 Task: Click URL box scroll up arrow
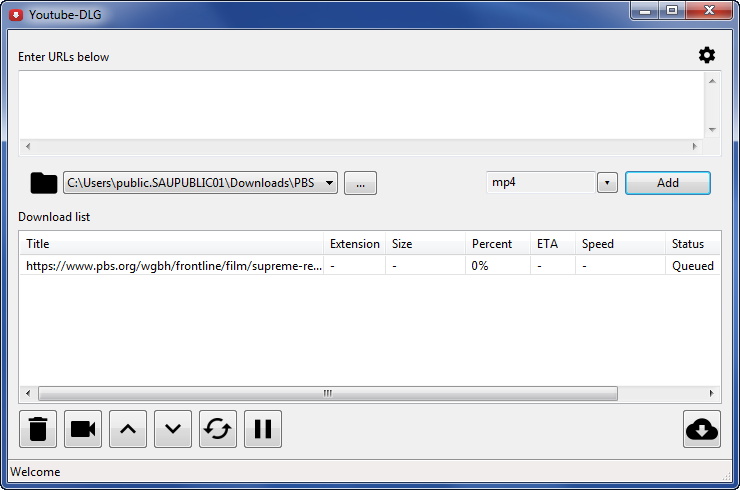[712, 81]
